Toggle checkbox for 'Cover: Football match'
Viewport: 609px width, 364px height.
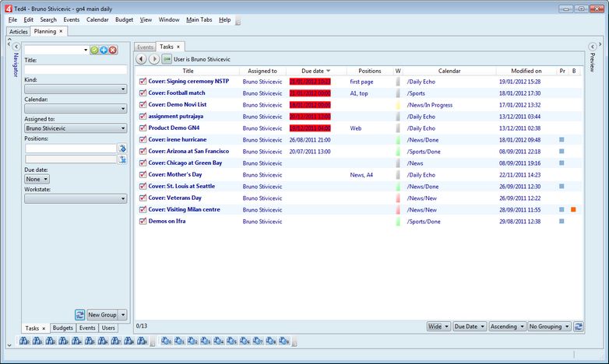(143, 93)
